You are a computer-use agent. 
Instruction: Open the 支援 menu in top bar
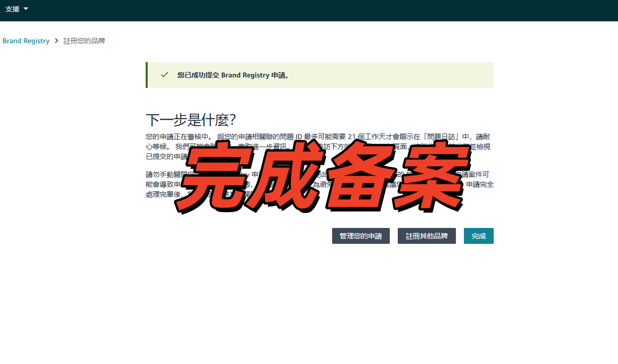pos(12,9)
